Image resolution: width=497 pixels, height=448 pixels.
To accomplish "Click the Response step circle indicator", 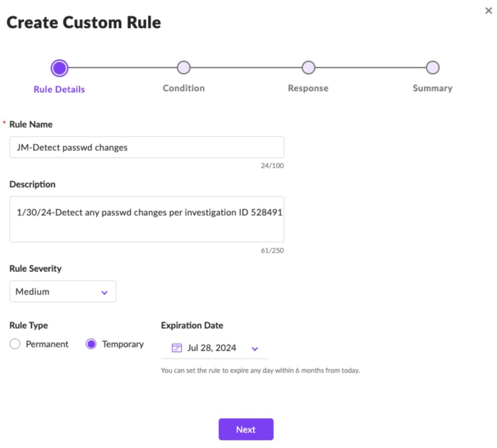I will point(308,68).
